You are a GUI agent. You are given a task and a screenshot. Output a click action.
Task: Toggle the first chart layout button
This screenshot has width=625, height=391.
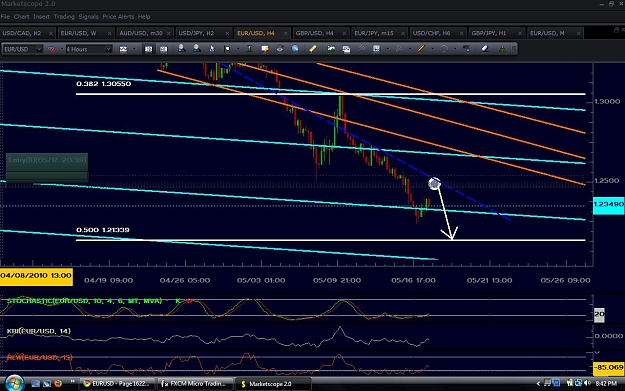(148, 49)
